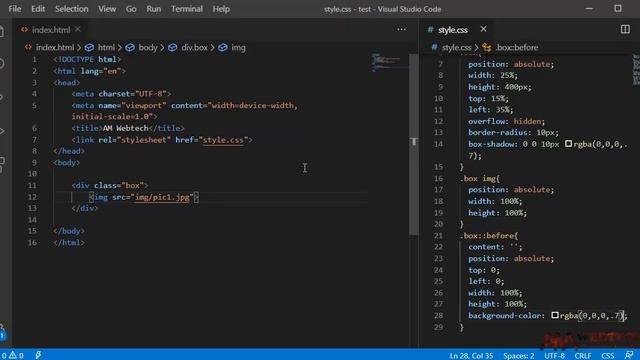
Task: Open the Manage gear icon with badge
Action: pyautogui.click(x=2, y=332)
